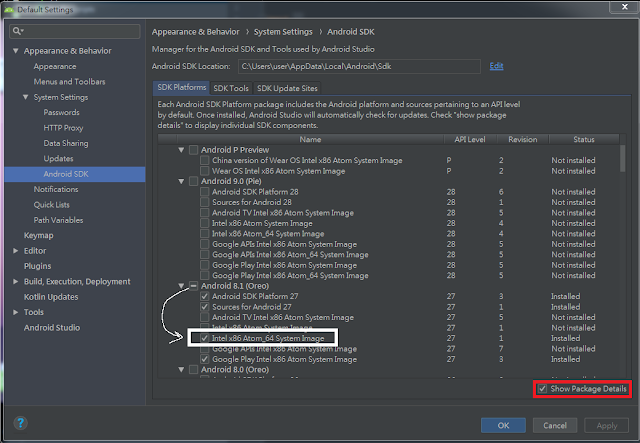The height and width of the screenshot is (443, 640).
Task: Collapse the Android 8.1 (Oreo) group
Action: pyautogui.click(x=181, y=286)
